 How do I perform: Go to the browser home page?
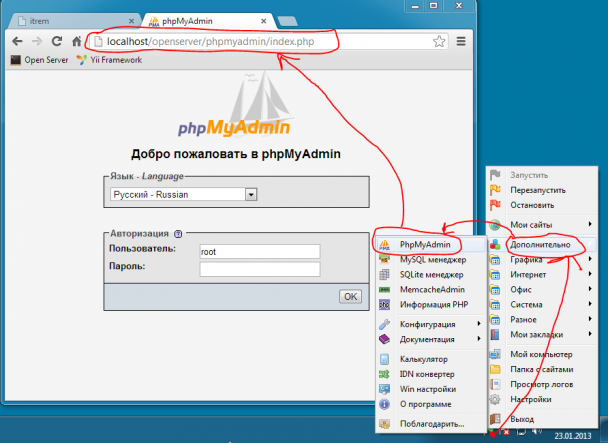pos(77,41)
